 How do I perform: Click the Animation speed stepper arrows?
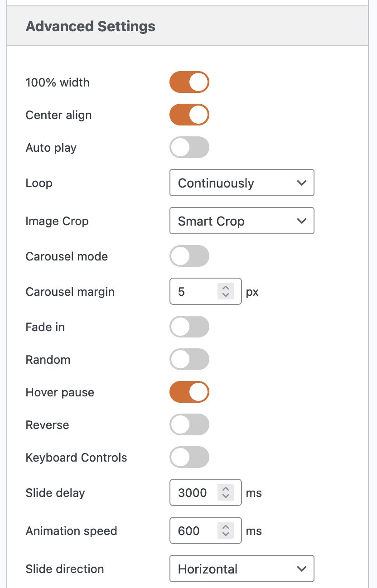point(225,531)
